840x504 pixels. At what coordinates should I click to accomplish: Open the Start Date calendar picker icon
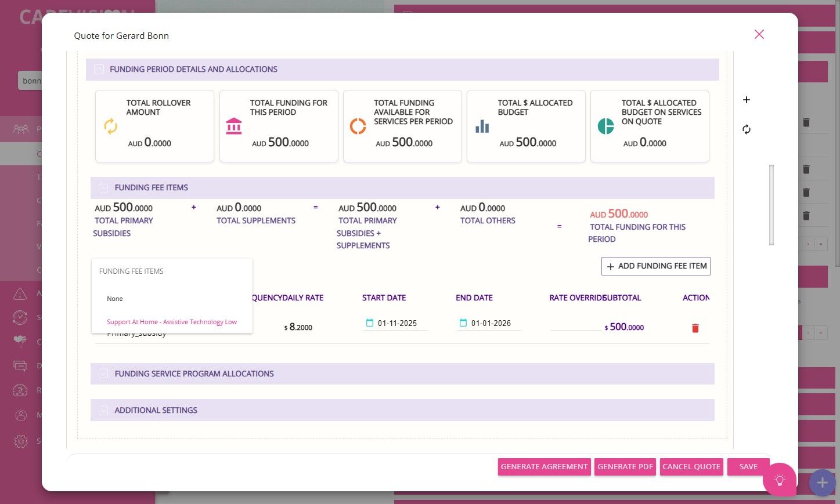(x=370, y=323)
